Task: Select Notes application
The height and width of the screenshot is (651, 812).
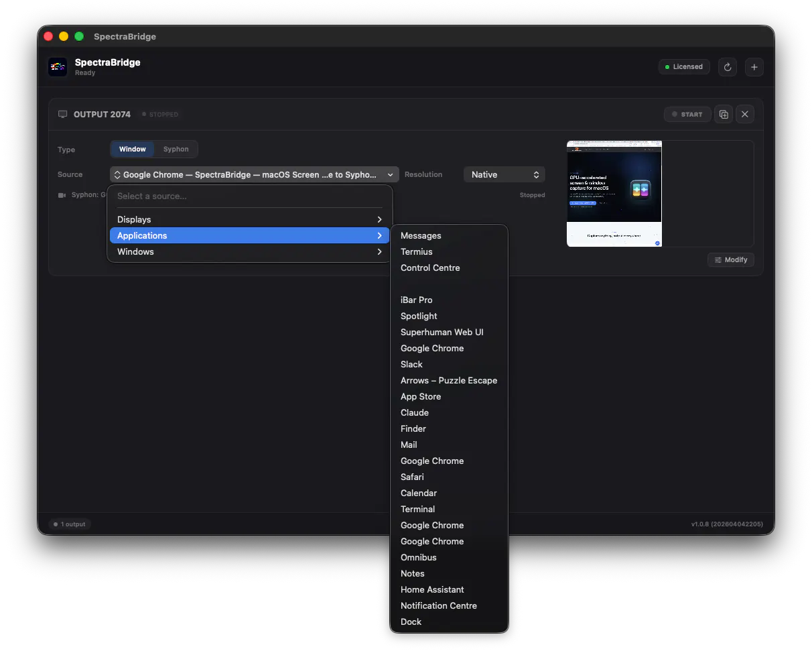Action: [449, 573]
